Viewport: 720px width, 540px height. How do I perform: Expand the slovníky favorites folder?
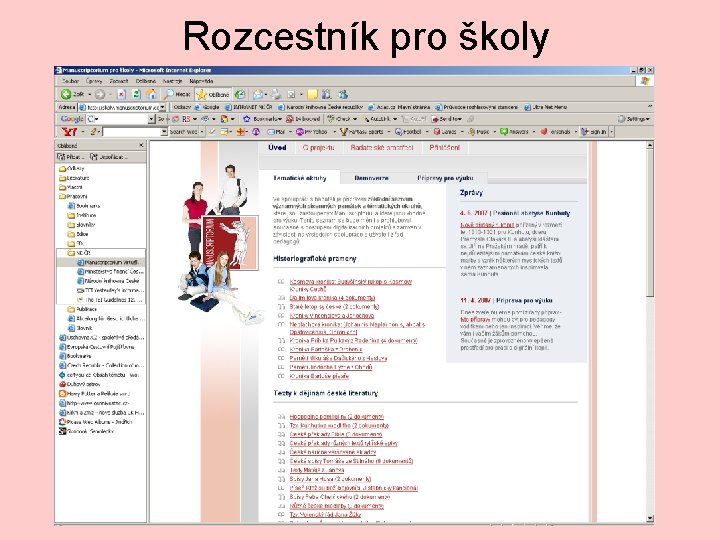tap(81, 225)
